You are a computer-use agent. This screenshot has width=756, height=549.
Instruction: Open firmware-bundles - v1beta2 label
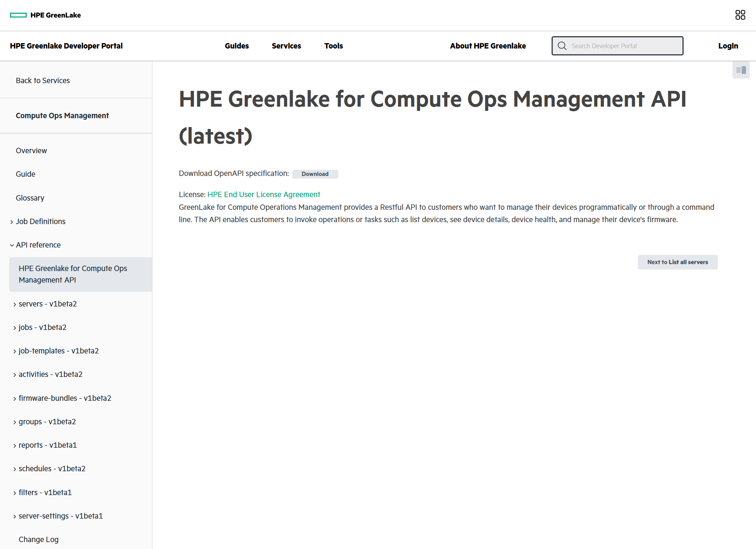pos(65,398)
